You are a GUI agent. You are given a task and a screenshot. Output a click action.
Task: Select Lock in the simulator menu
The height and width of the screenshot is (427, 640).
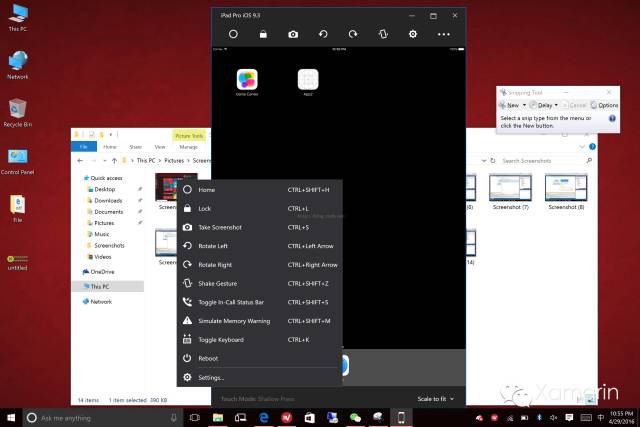[260, 209]
